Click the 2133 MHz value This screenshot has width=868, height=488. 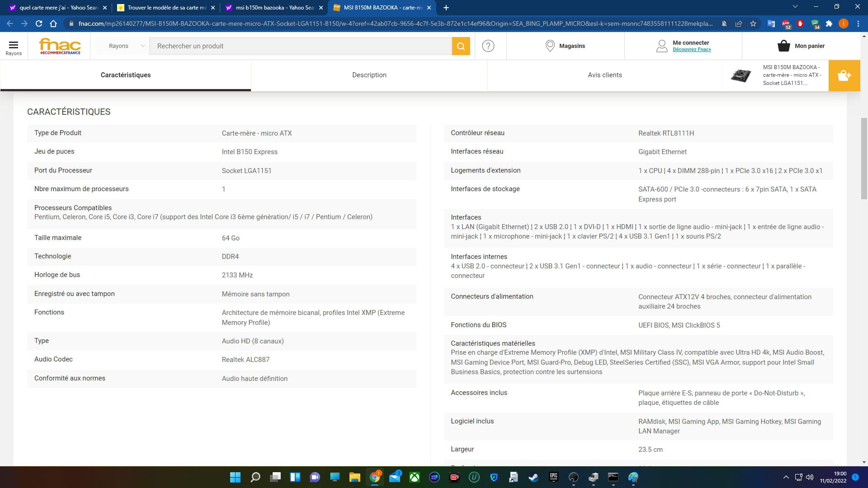237,275
